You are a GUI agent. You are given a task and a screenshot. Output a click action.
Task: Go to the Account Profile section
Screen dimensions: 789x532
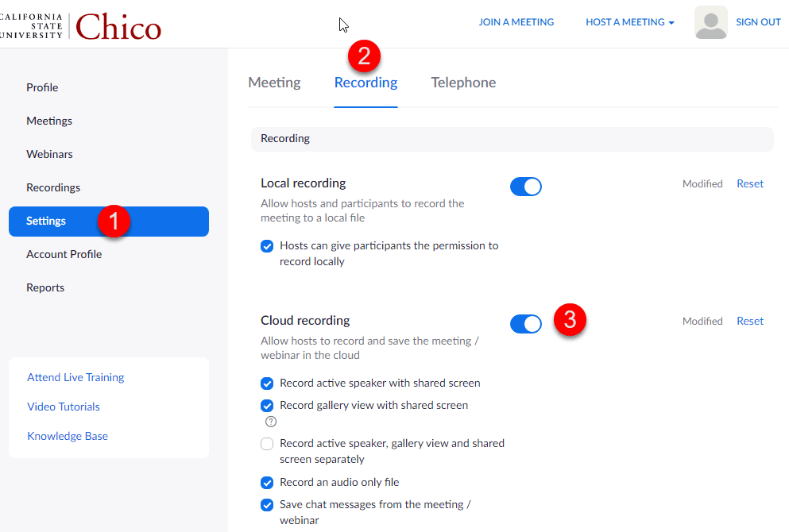(64, 254)
